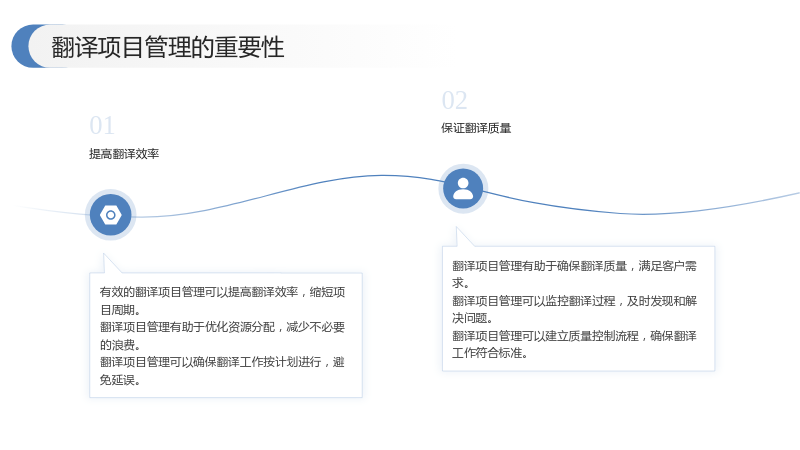Image resolution: width=800 pixels, height=450 pixels.
Task: Select the number 02 label
Action: pyautogui.click(x=454, y=101)
